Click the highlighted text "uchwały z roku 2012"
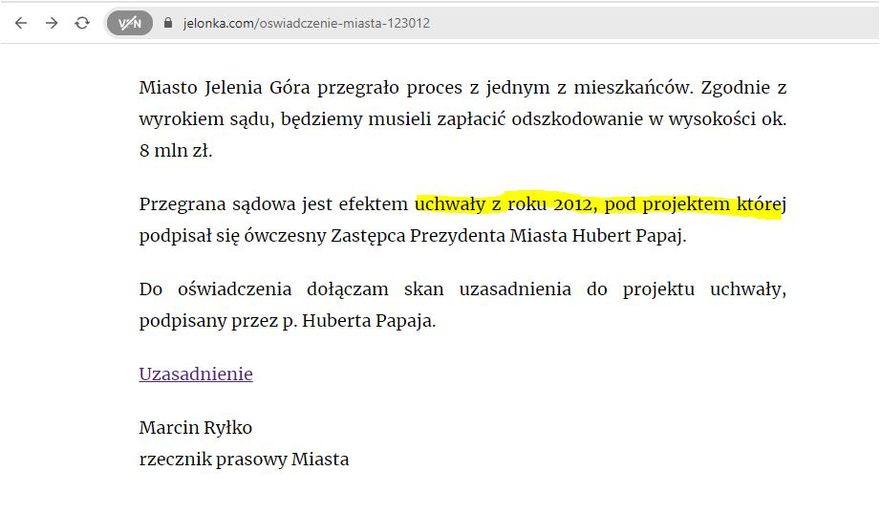 pyautogui.click(x=503, y=204)
